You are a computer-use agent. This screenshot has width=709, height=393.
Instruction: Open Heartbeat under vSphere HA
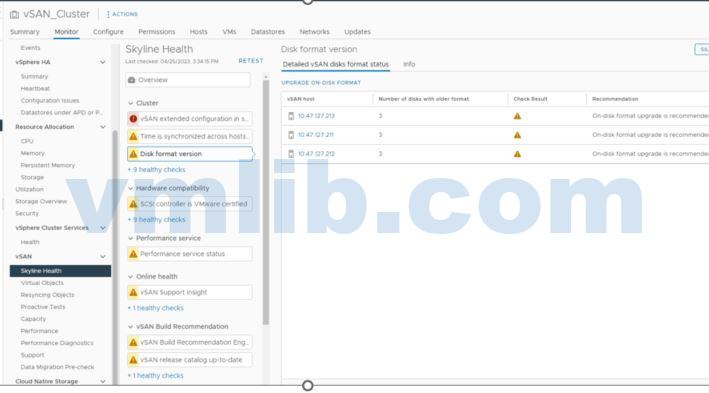tap(35, 88)
